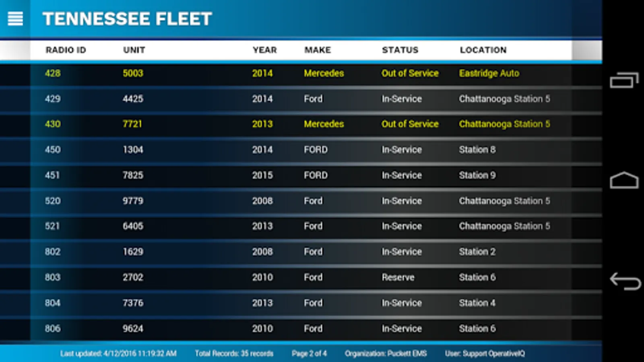Select out-of-service unit 7721 row
The image size is (644, 362).
coord(132,124)
